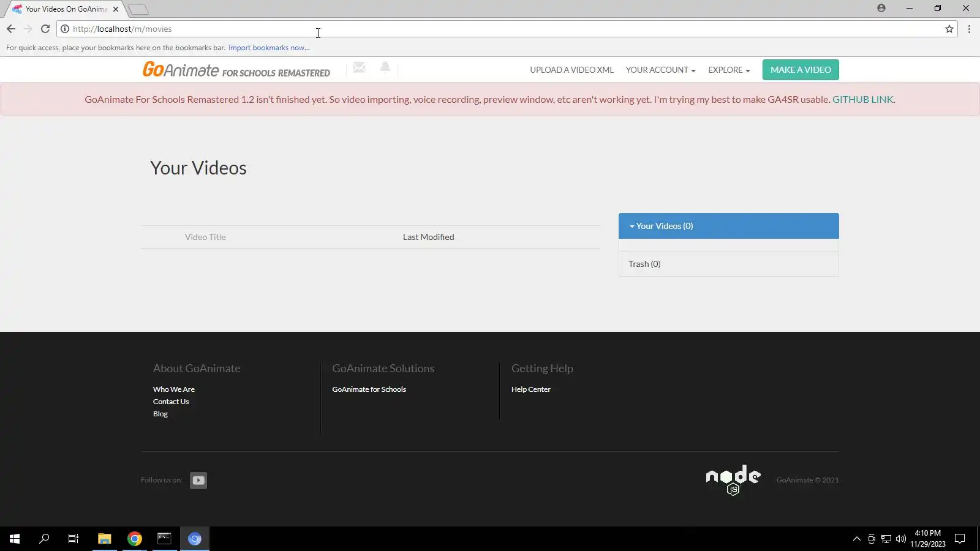Open the Chrome profile icon in title bar
Image resolution: width=980 pixels, height=551 pixels.
(881, 8)
